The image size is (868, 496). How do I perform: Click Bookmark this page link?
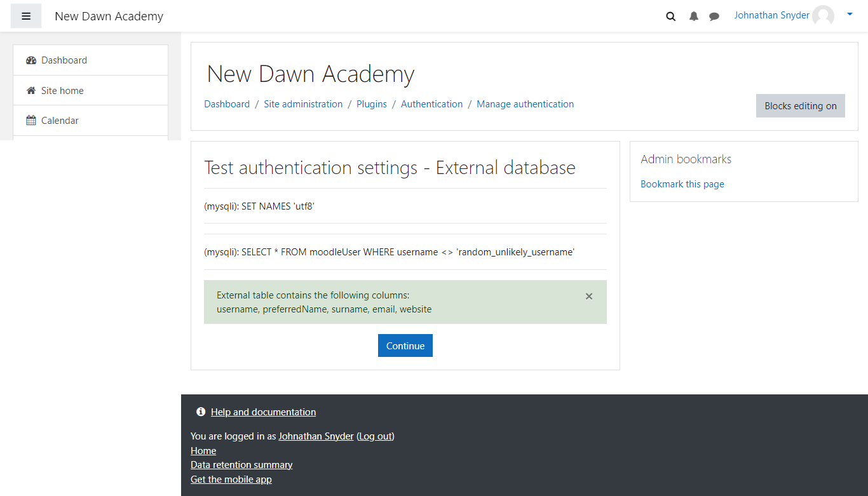click(x=682, y=184)
